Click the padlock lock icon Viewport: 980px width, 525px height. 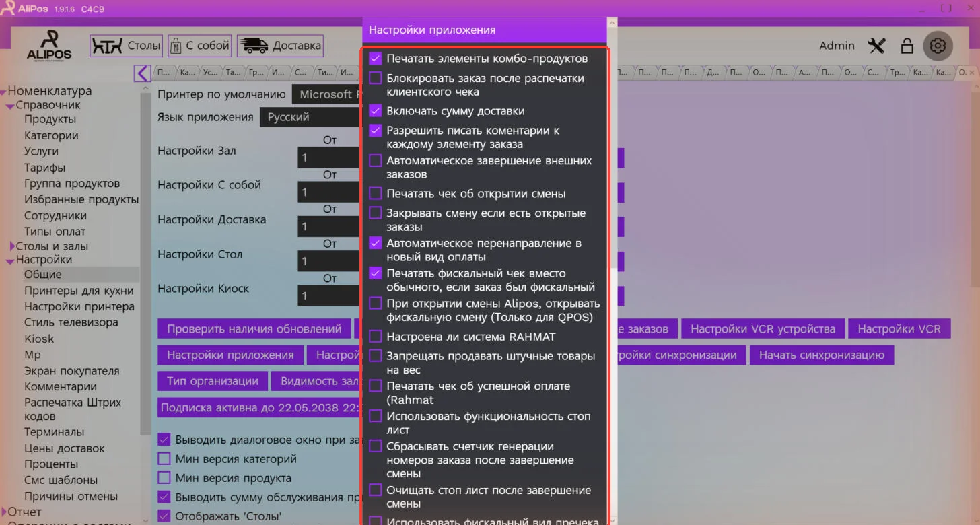coord(907,46)
